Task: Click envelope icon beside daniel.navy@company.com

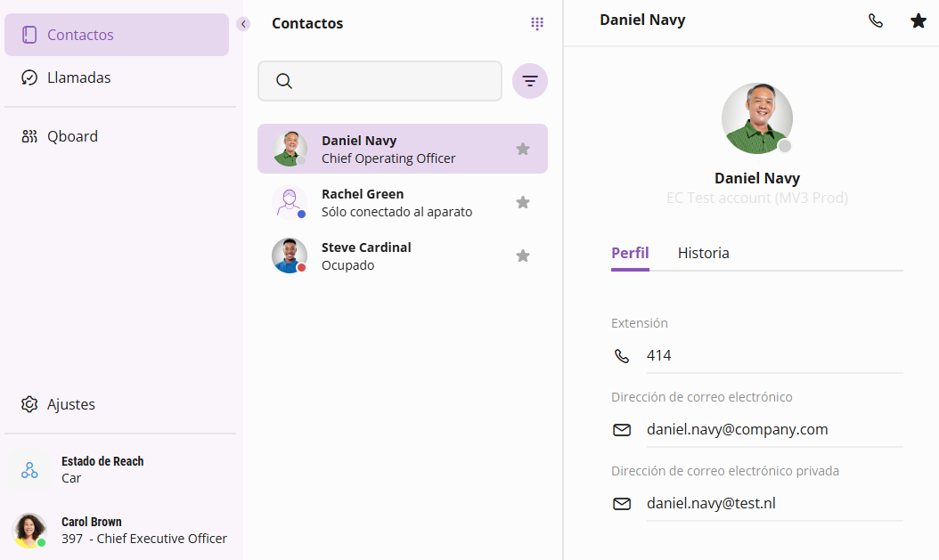Action: pyautogui.click(x=622, y=430)
